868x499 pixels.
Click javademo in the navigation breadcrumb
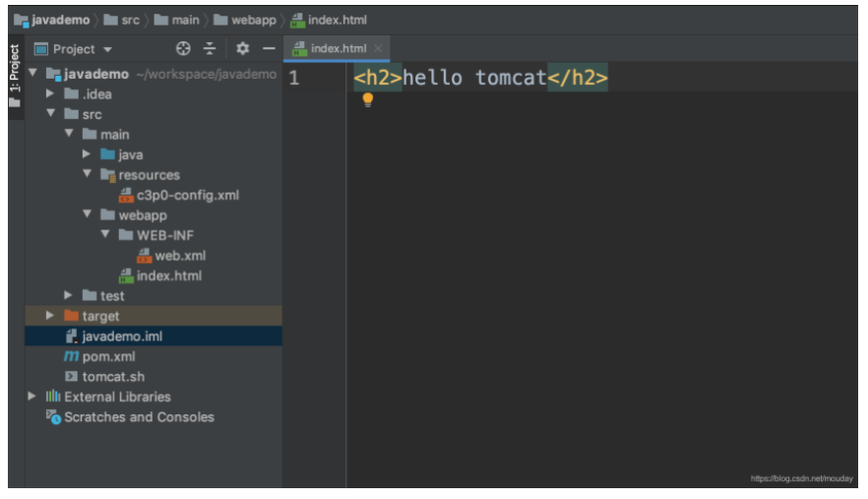pyautogui.click(x=61, y=20)
